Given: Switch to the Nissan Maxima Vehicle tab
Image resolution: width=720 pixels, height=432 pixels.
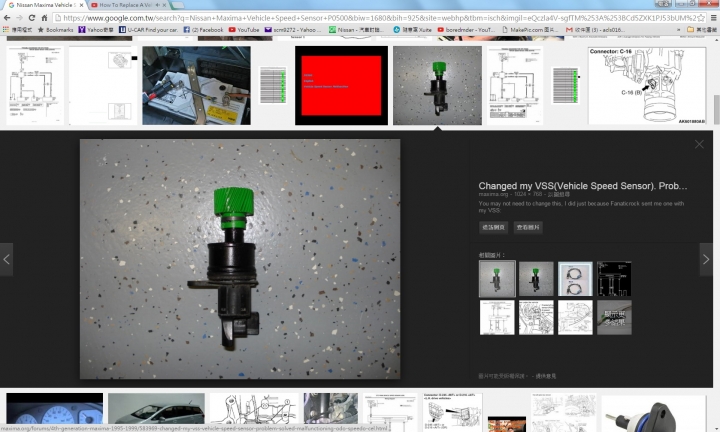Looking at the screenshot, I should (x=43, y=5).
